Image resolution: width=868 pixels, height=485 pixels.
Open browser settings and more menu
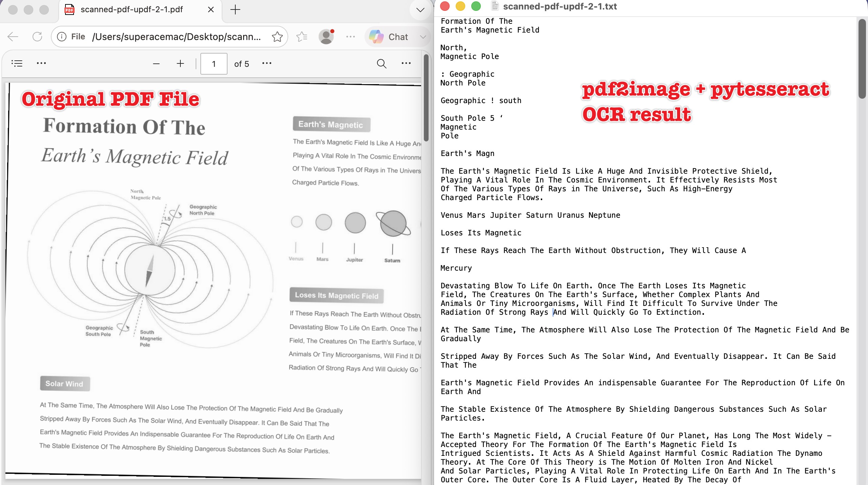(x=351, y=37)
